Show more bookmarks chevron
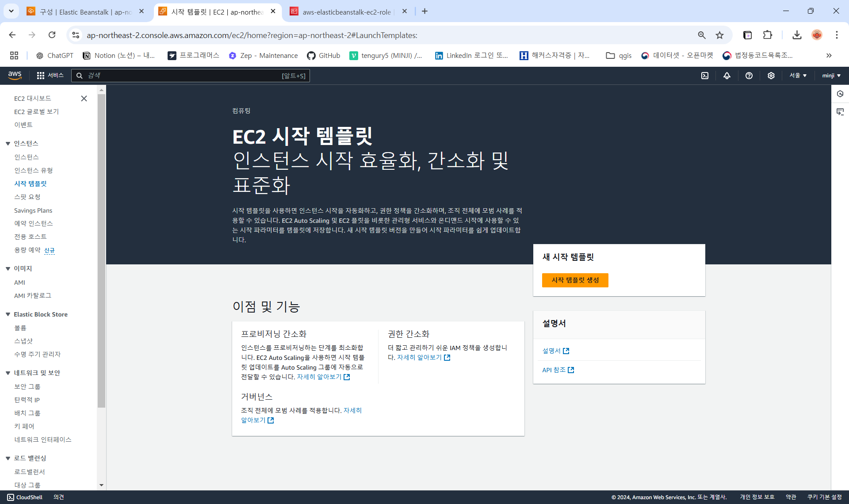This screenshot has width=849, height=504. [829, 55]
